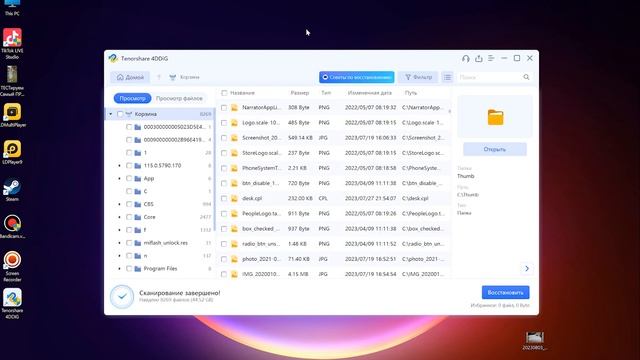Viewport: 640px width, 360px height.
Task: Click folder icon beside CBS in tree
Action: (138, 204)
